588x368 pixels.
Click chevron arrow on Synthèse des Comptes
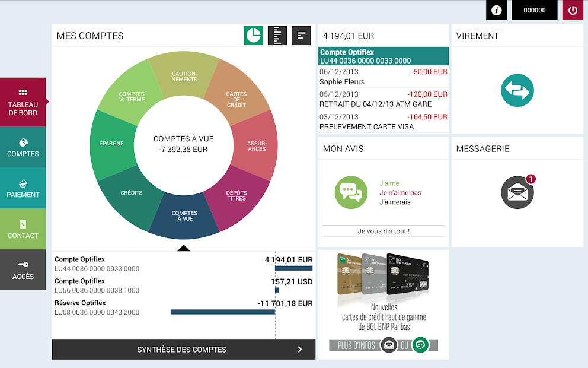pos(299,349)
